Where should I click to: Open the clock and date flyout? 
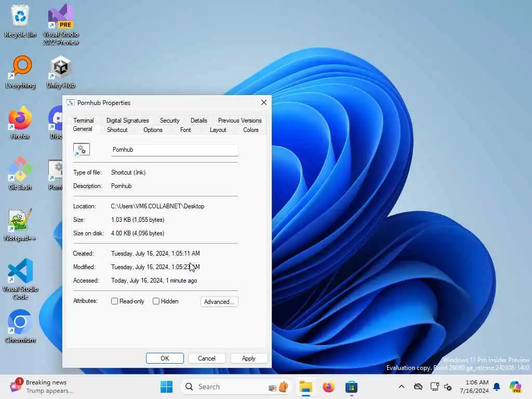tap(474, 387)
